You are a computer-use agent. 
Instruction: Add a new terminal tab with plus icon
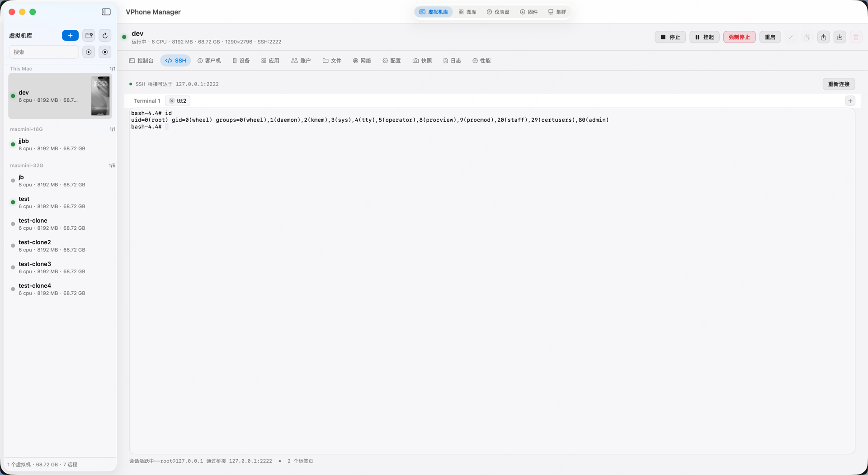point(850,101)
